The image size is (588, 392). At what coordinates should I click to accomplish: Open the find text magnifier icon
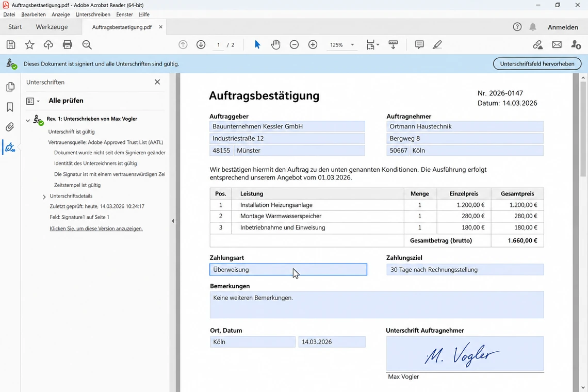tap(87, 45)
